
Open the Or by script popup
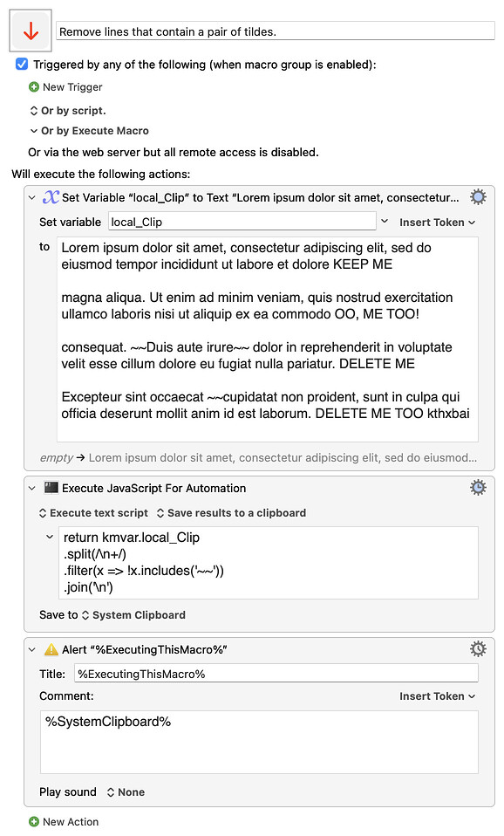(68, 110)
